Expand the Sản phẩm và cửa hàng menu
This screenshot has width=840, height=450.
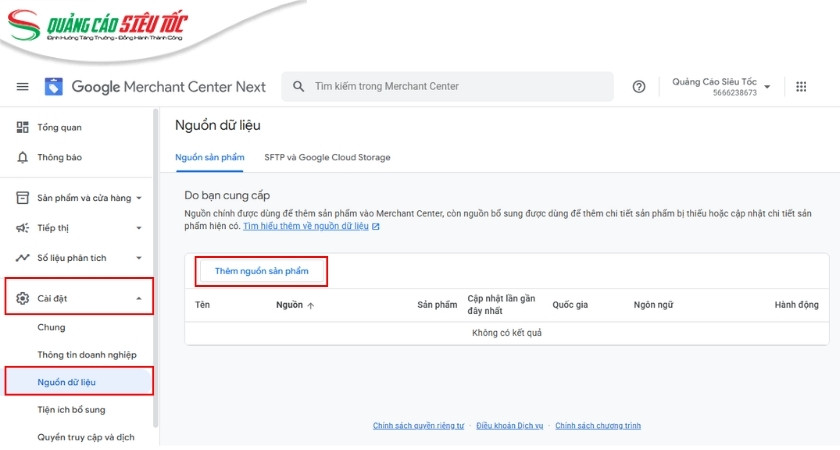(x=139, y=198)
